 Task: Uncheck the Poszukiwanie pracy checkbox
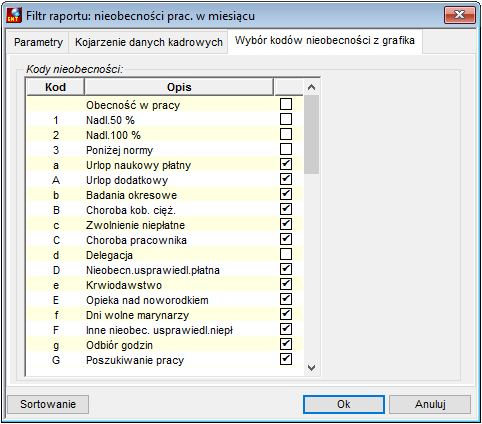286,359
